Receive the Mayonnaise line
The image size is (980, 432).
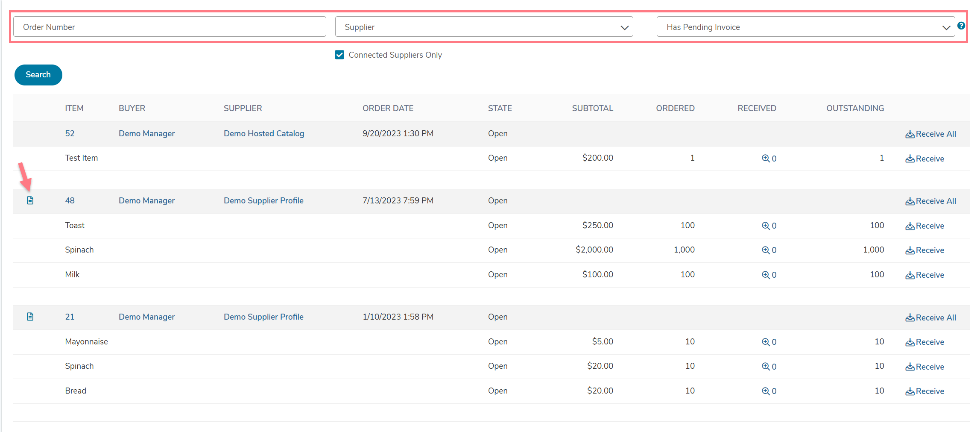pos(924,342)
